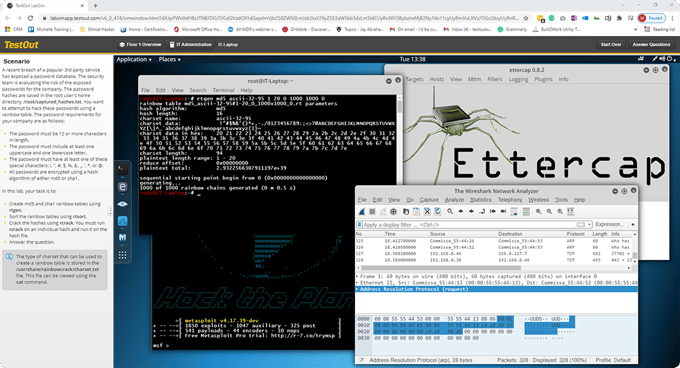Expand the Address Resolution Protocol row

point(358,289)
